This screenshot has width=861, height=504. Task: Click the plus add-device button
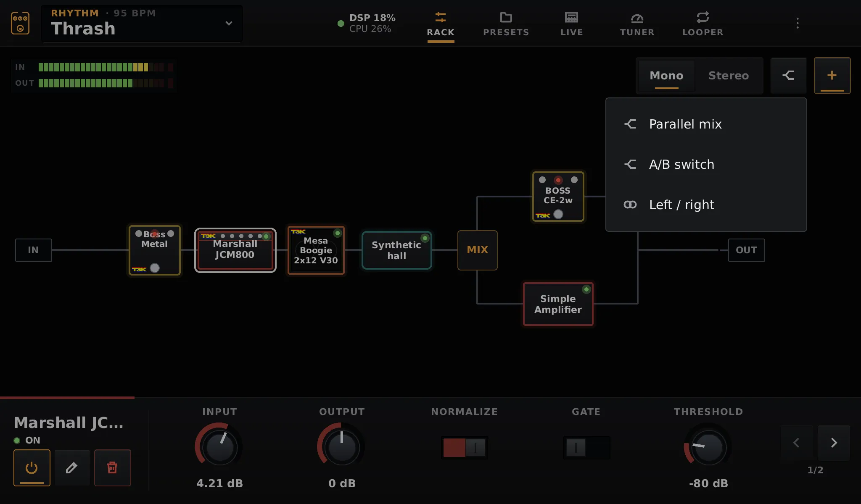[x=832, y=76]
